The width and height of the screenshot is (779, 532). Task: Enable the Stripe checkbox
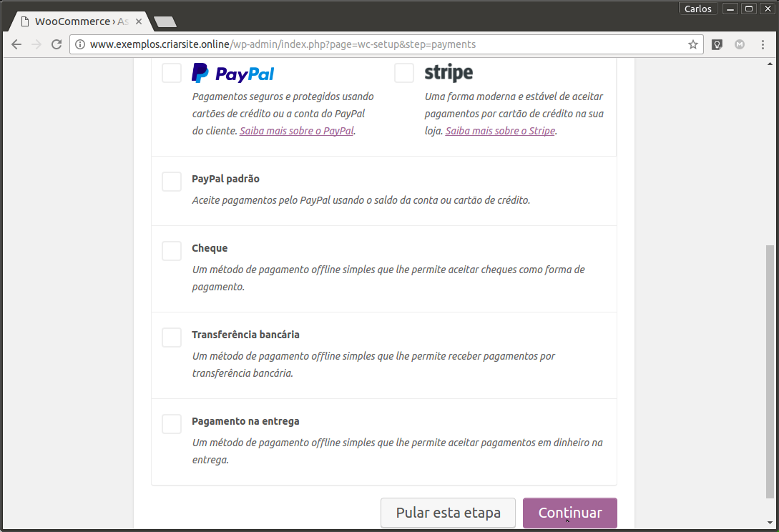click(404, 73)
